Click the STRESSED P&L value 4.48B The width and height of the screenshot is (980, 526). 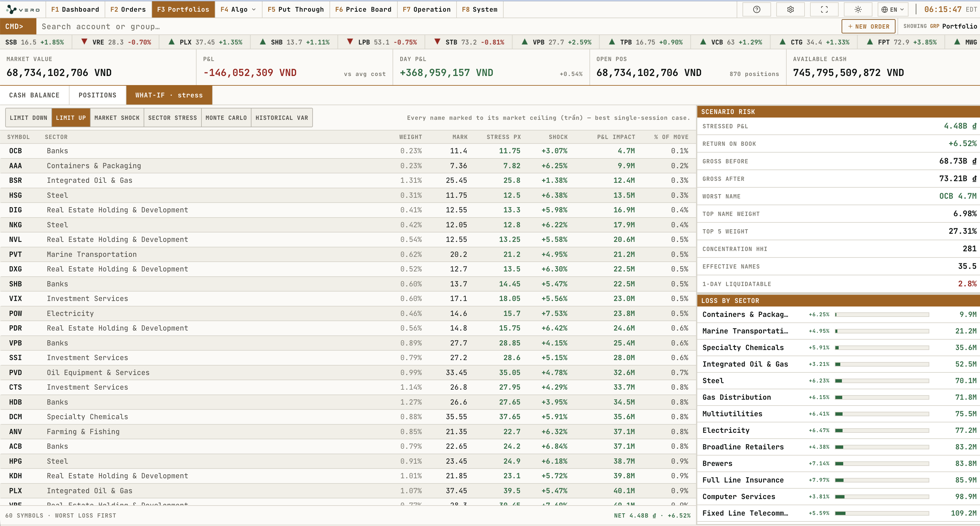(x=960, y=126)
